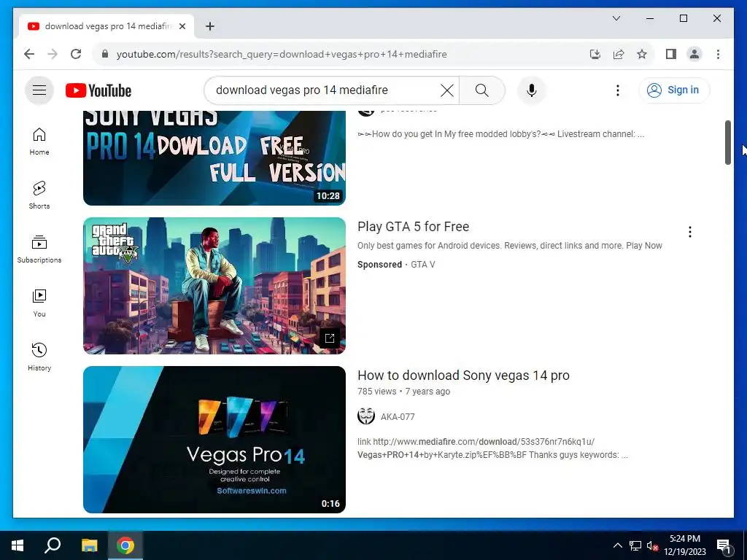Open YouTube settings three-dot menu

[617, 90]
